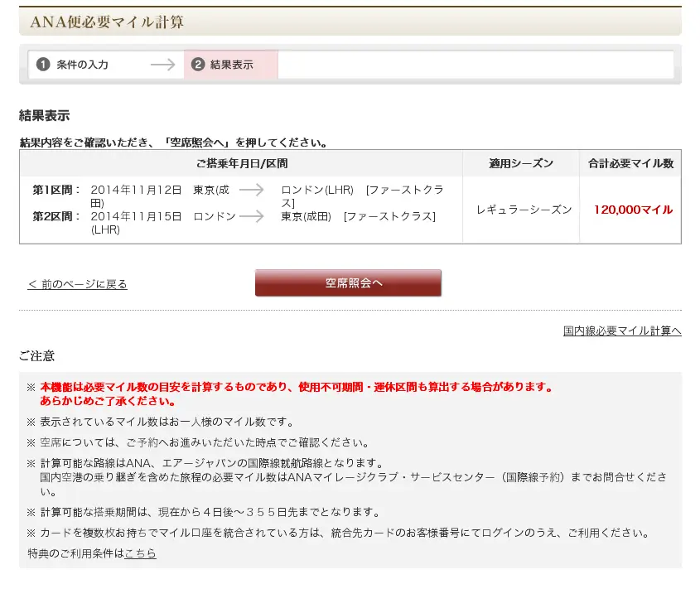Click the step 2 number circle icon
The width and height of the screenshot is (700, 589).
tap(198, 65)
